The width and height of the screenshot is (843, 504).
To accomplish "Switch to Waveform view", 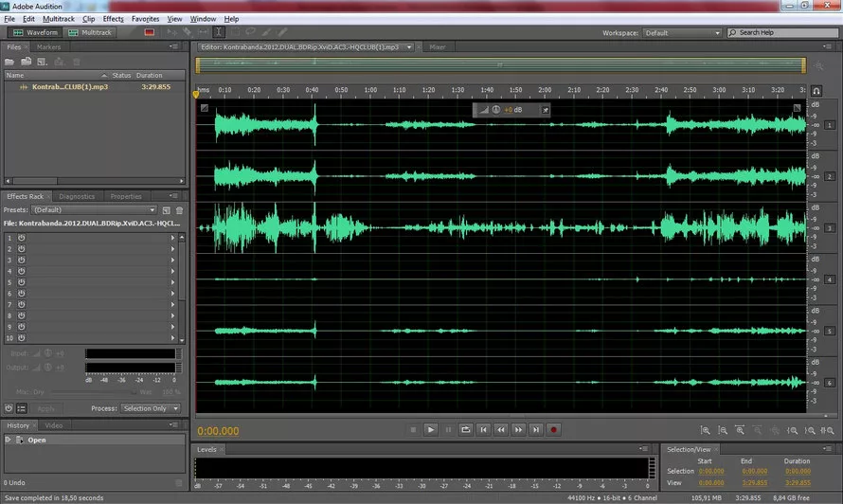I will tap(35, 33).
